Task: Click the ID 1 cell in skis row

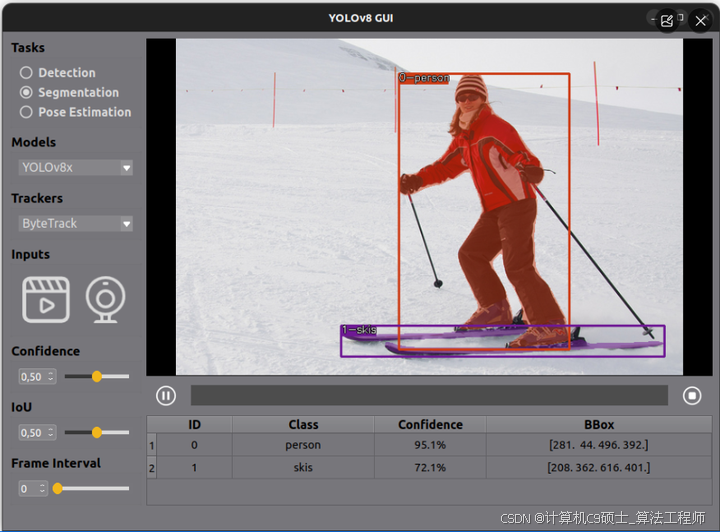Action: [194, 468]
